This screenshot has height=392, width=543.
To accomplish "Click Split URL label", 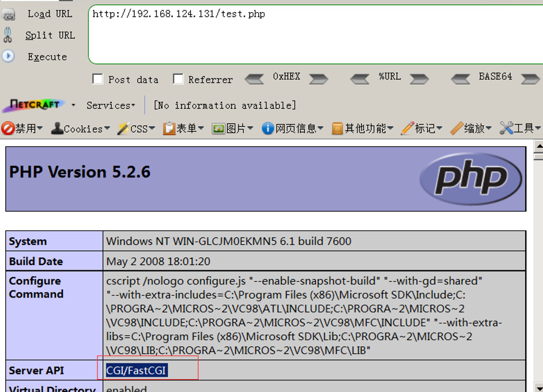I will (50, 35).
